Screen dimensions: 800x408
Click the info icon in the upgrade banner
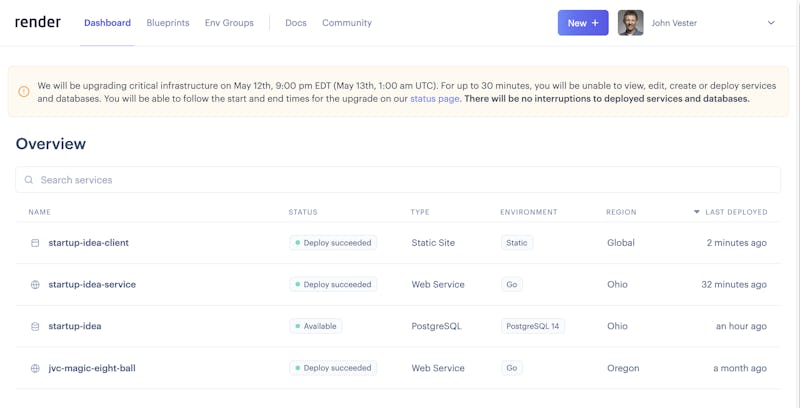(x=24, y=92)
